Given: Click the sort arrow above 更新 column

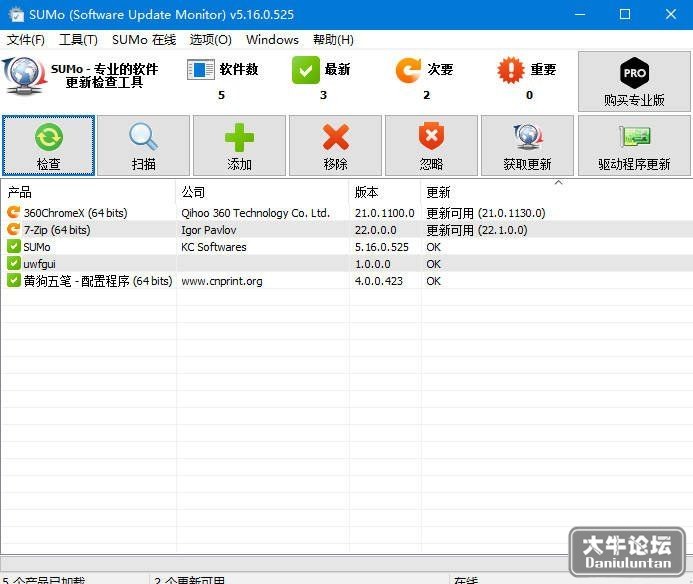Looking at the screenshot, I should click(559, 182).
